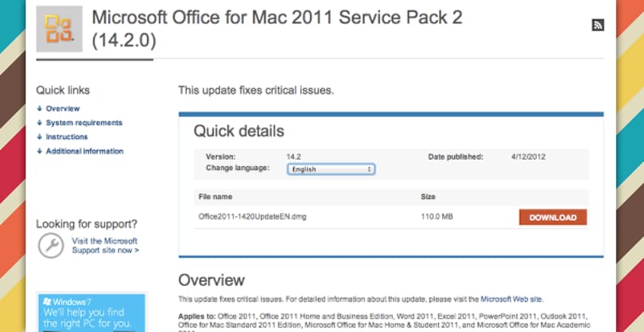Click "This update fixes critical issues." summary line

256,91
